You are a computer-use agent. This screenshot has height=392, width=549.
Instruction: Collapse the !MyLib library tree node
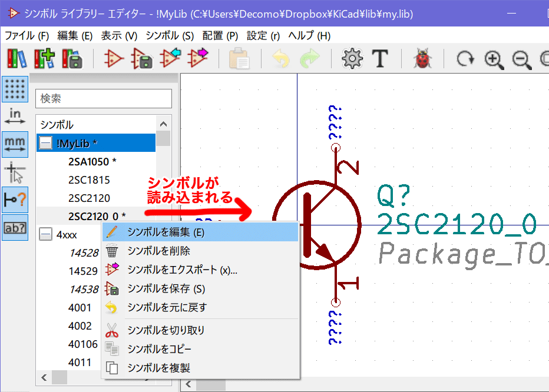pyautogui.click(x=46, y=143)
